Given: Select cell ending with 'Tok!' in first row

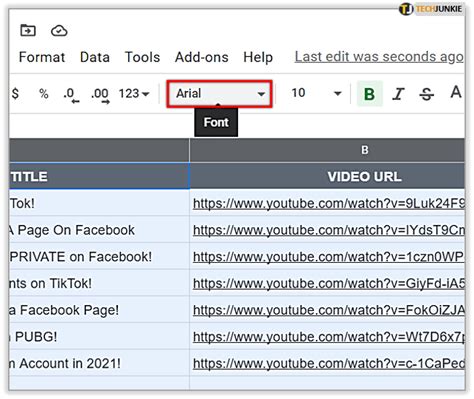Looking at the screenshot, I should pos(99,203).
